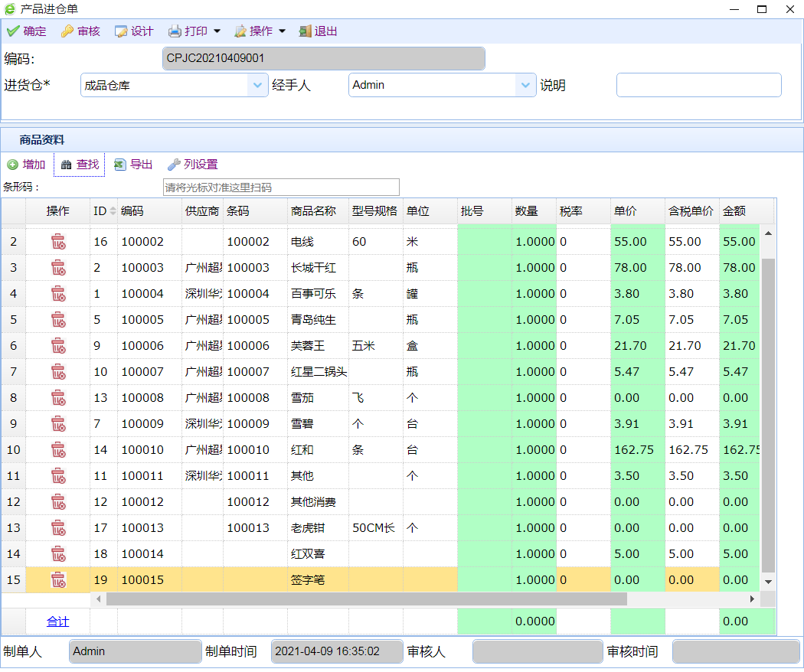
Task: Click the 查找 binoculars search icon
Action: (x=67, y=165)
